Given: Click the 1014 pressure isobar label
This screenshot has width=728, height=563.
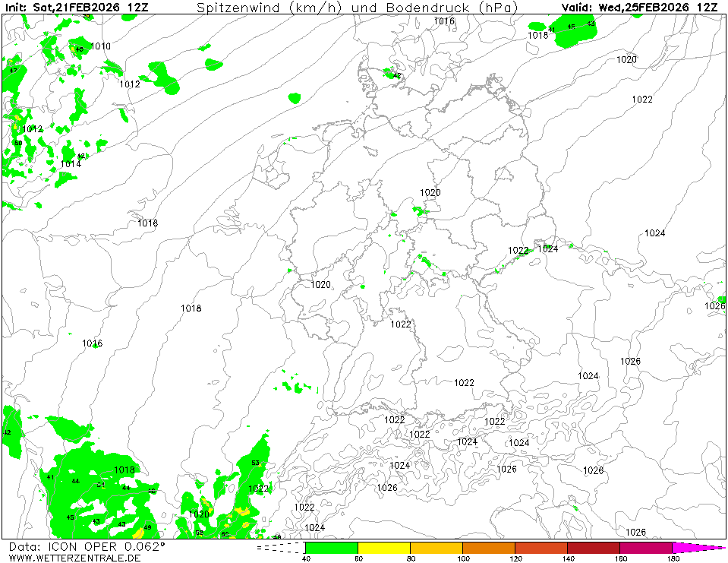Looking at the screenshot, I should pos(71,164).
